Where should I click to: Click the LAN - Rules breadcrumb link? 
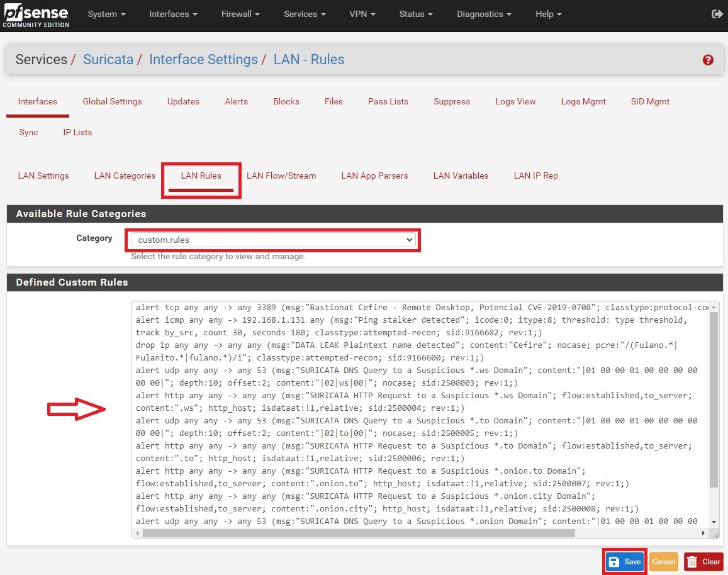309,59
